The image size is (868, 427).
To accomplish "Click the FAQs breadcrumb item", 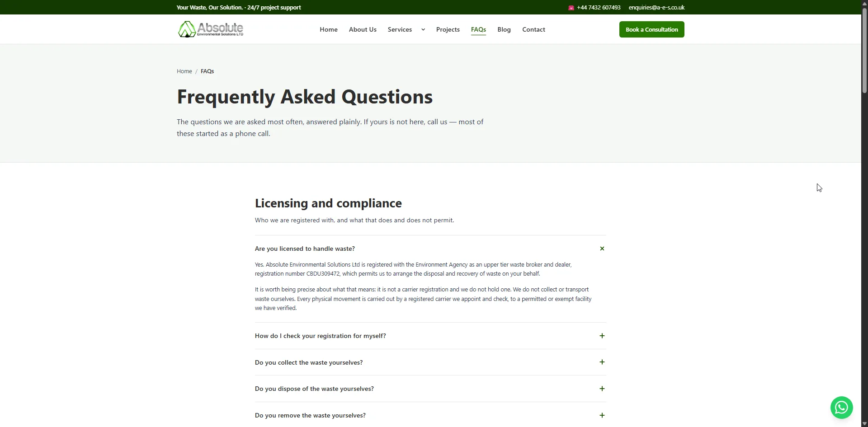I will pos(207,71).
